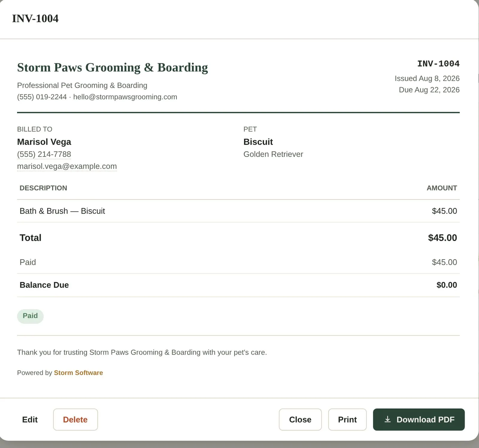The image size is (479, 448).
Task: Print the invoice
Action: click(347, 420)
